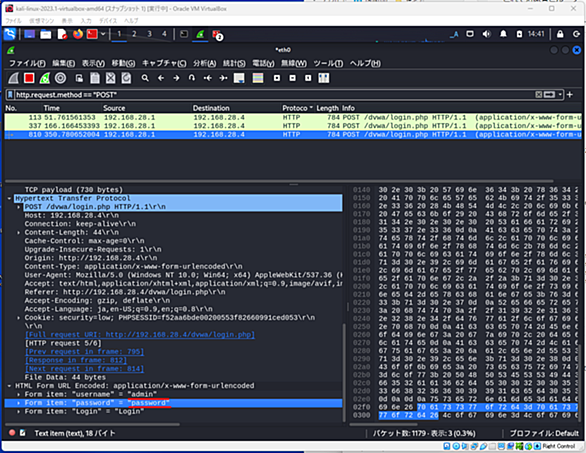The width and height of the screenshot is (586, 453).
Task: Collapse the Hypertext Transfer Protocol tree
Action: point(9,198)
